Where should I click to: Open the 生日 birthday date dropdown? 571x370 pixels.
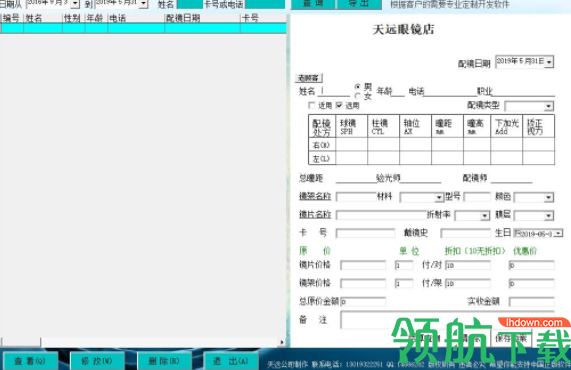click(559, 233)
